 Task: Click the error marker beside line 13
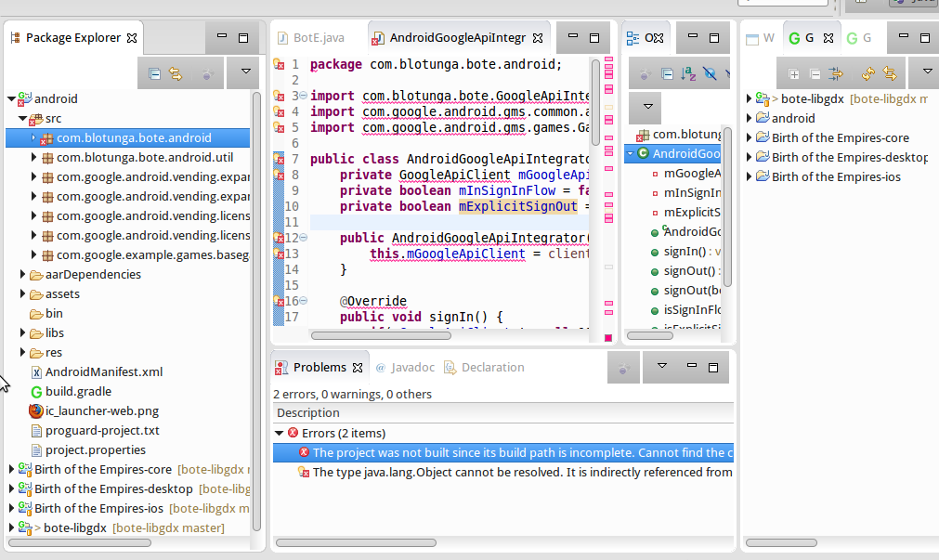[279, 254]
